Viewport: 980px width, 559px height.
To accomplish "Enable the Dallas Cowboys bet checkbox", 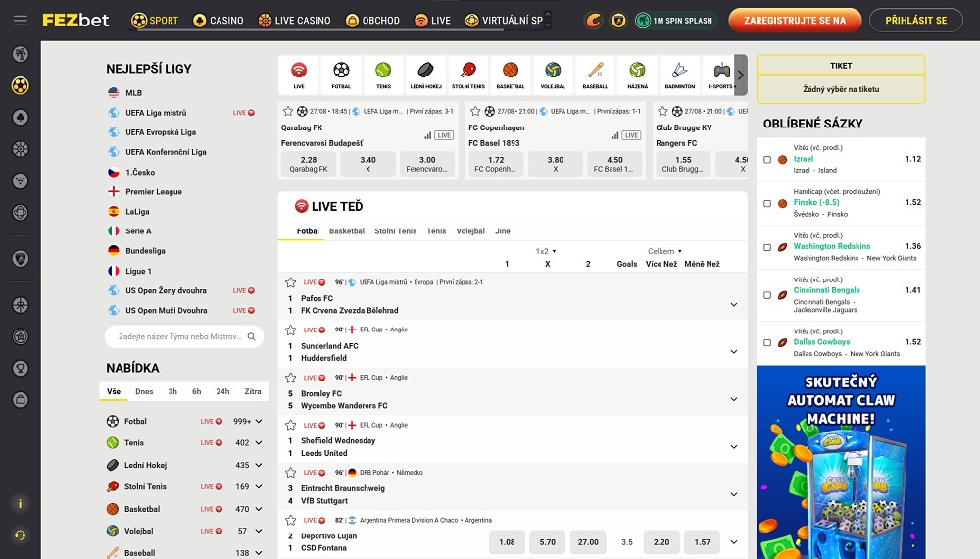I will (x=767, y=342).
